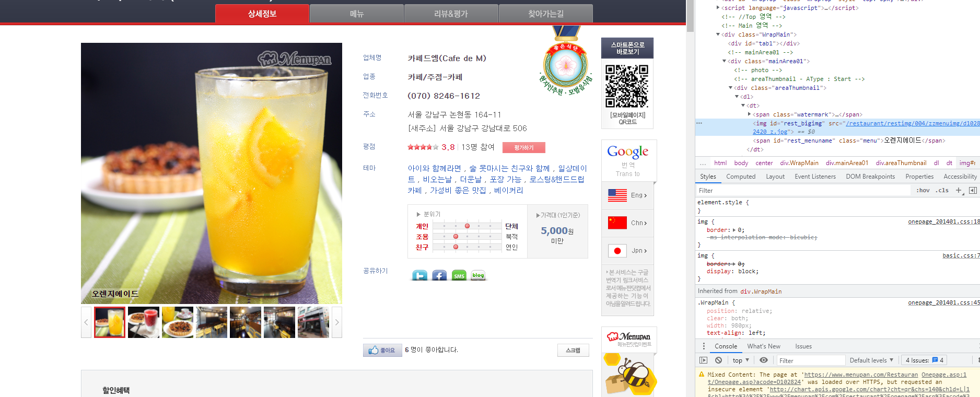
Task: Click the QR code image
Action: pos(627,86)
